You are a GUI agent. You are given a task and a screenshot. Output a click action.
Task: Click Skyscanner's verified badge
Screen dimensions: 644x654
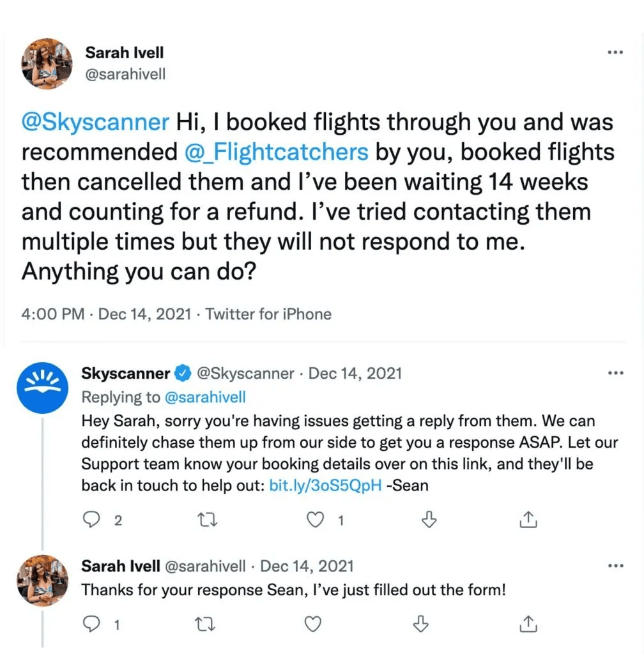coord(184,373)
